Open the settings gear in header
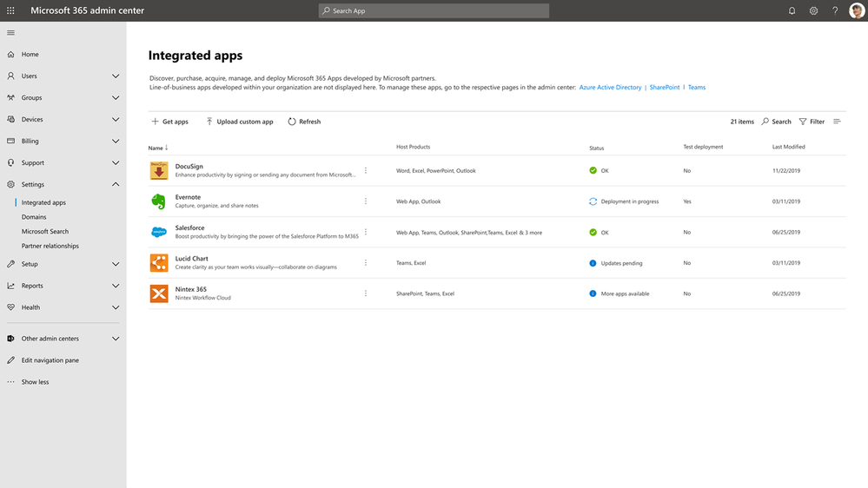 (x=813, y=10)
